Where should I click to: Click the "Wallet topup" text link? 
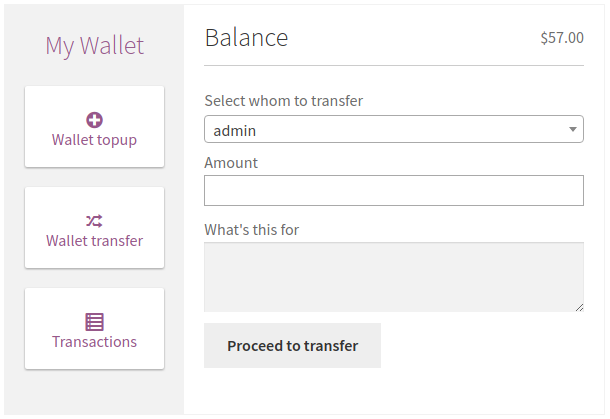point(94,140)
